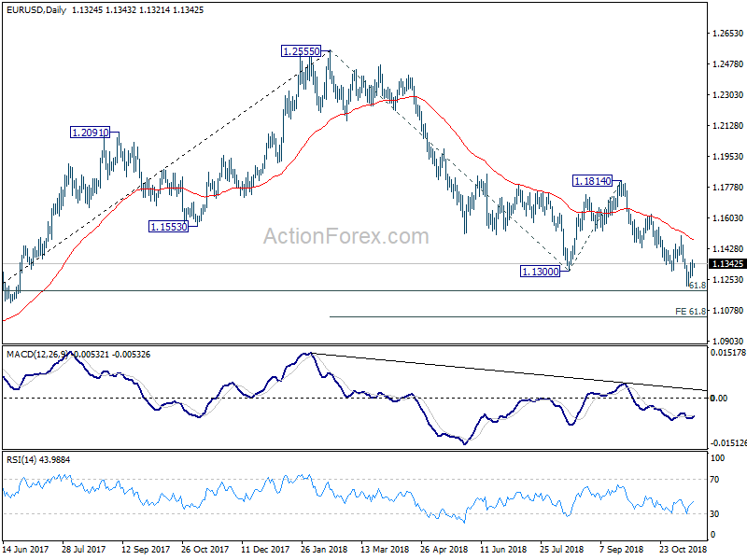The height and width of the screenshot is (560, 747).
Task: Click the 25 Jul 2018 date label
Action: click(563, 550)
